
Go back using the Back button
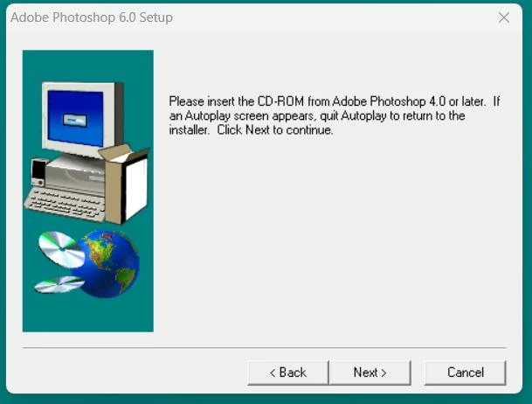click(288, 373)
